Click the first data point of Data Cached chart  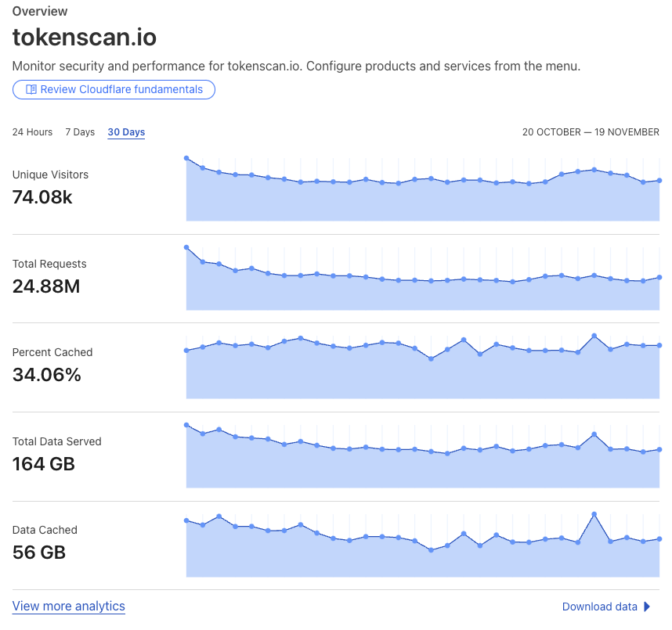(x=186, y=520)
